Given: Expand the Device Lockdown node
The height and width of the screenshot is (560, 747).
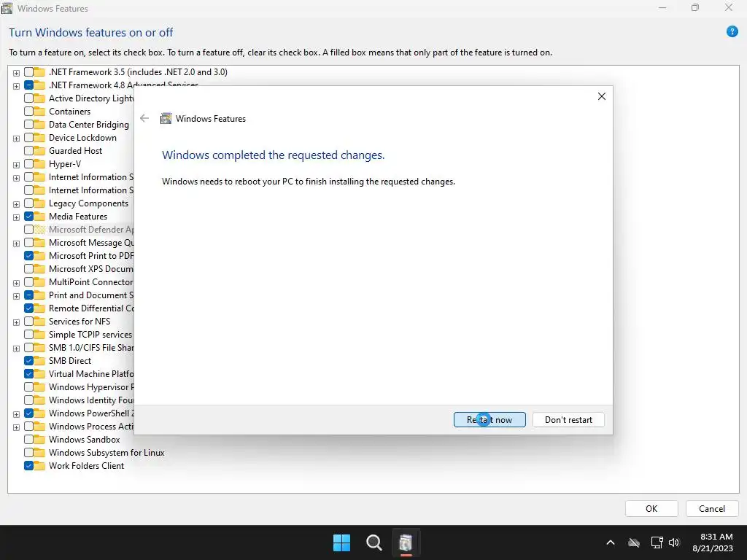Looking at the screenshot, I should [16, 139].
